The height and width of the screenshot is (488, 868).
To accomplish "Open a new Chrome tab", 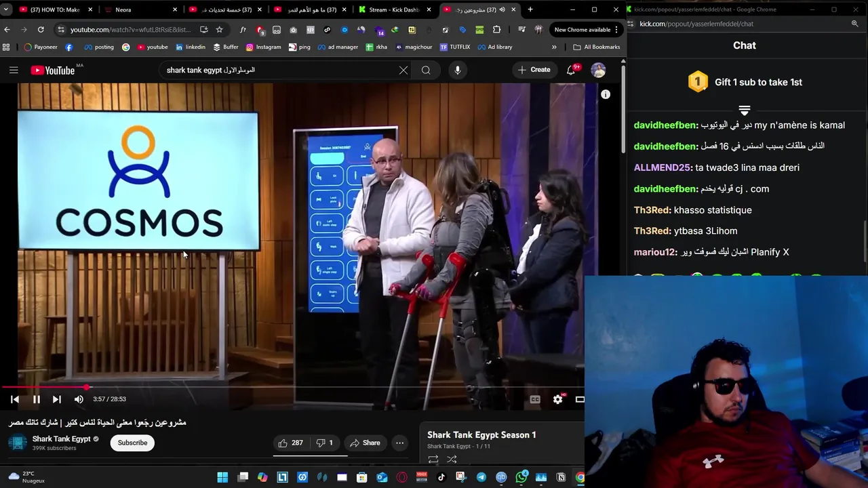I will [530, 9].
